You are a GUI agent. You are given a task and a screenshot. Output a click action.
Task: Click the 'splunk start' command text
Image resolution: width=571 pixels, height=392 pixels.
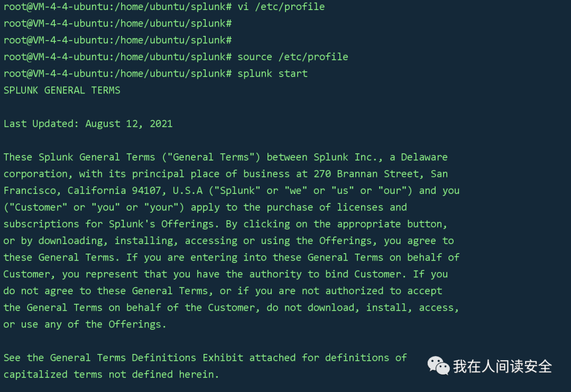pyautogui.click(x=272, y=73)
